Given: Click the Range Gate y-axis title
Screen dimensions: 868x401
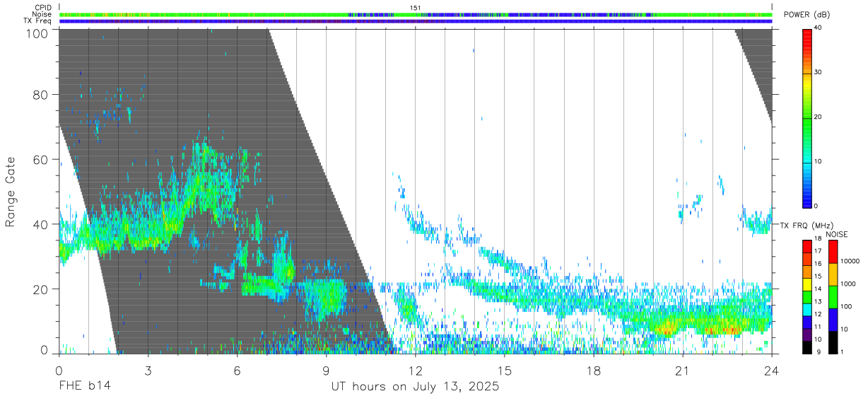Looking at the screenshot, I should coord(11,191).
